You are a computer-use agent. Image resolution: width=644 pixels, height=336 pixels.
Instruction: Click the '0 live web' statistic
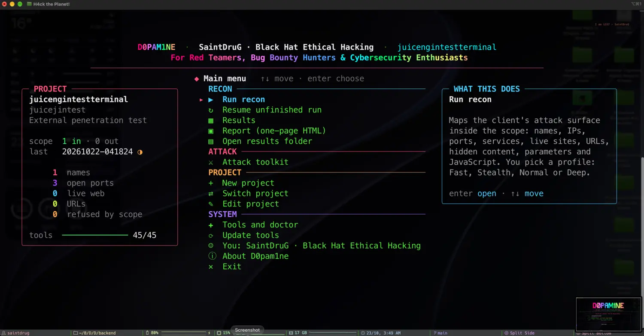(79, 194)
